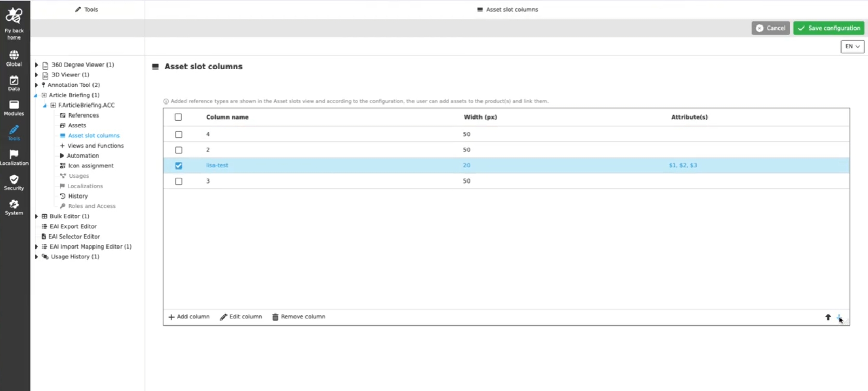Check the checkbox for column 4
The width and height of the screenshot is (868, 391).
point(179,134)
